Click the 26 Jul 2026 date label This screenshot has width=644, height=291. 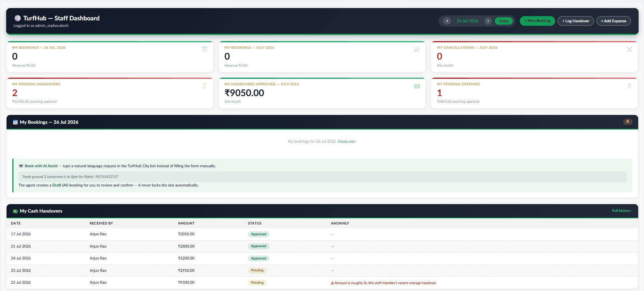pyautogui.click(x=468, y=21)
